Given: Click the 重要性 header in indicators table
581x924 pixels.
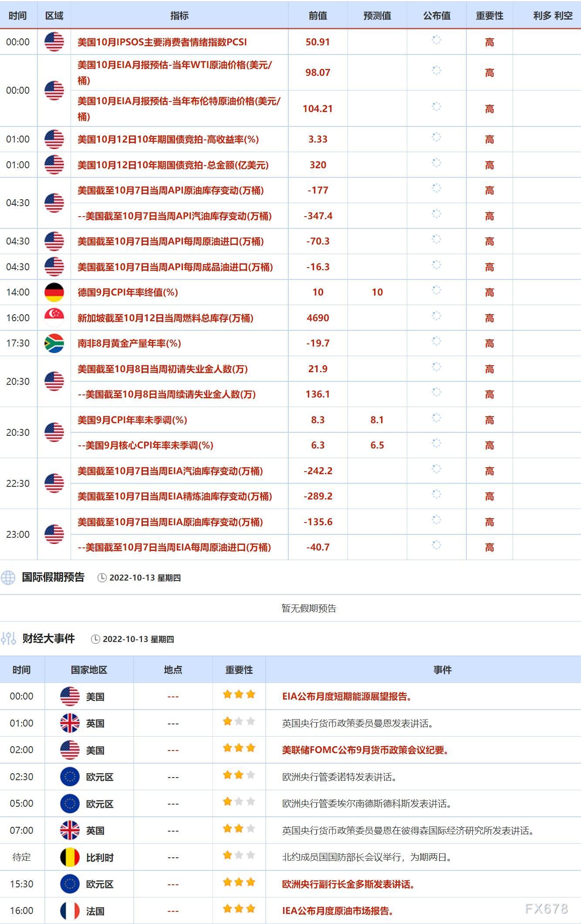Looking at the screenshot, I should [490, 16].
